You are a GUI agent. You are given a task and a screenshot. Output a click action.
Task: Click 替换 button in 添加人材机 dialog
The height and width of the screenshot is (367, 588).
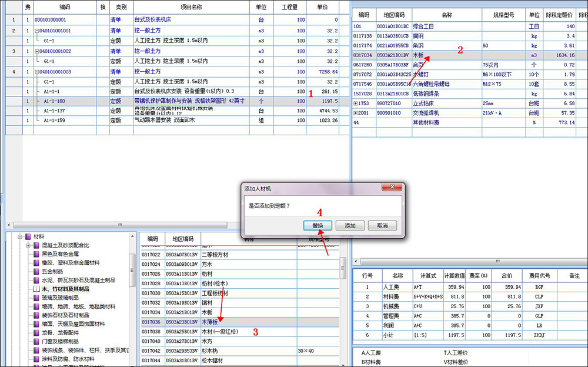318,225
